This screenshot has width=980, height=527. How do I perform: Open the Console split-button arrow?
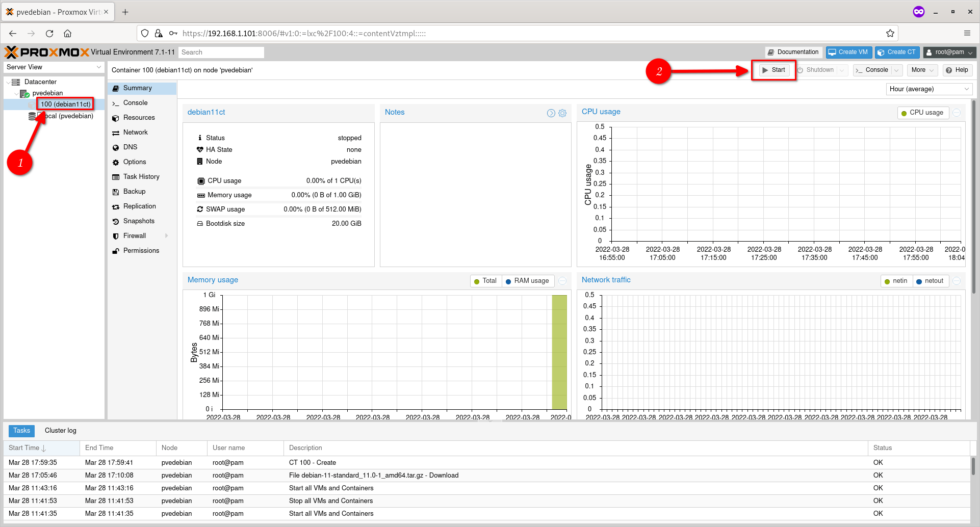tap(896, 70)
